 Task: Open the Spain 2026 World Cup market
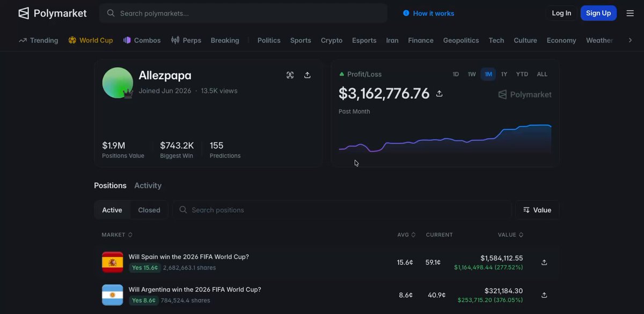click(189, 257)
